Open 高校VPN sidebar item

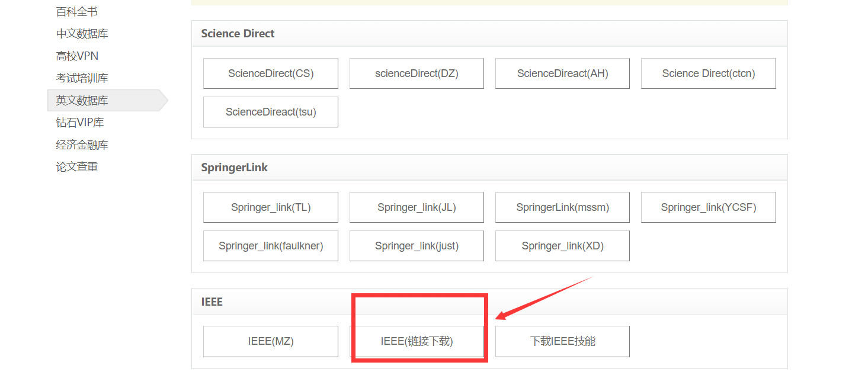coord(77,56)
